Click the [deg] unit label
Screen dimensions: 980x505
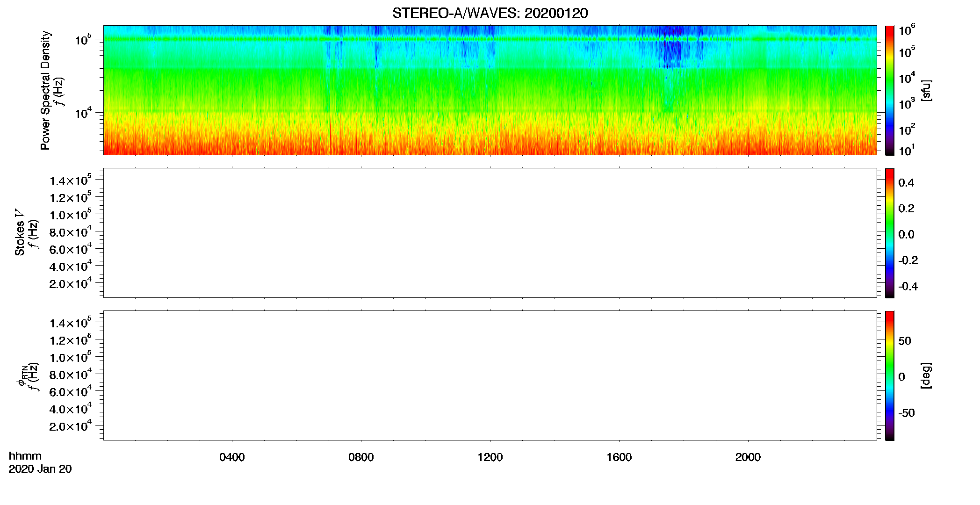[926, 375]
